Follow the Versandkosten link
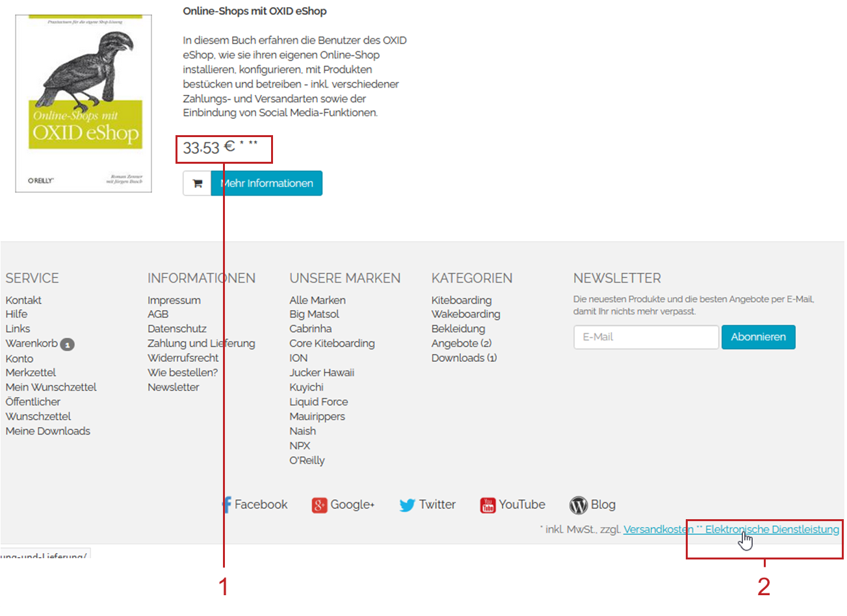Viewport: 847px width, 616px height. (x=658, y=530)
